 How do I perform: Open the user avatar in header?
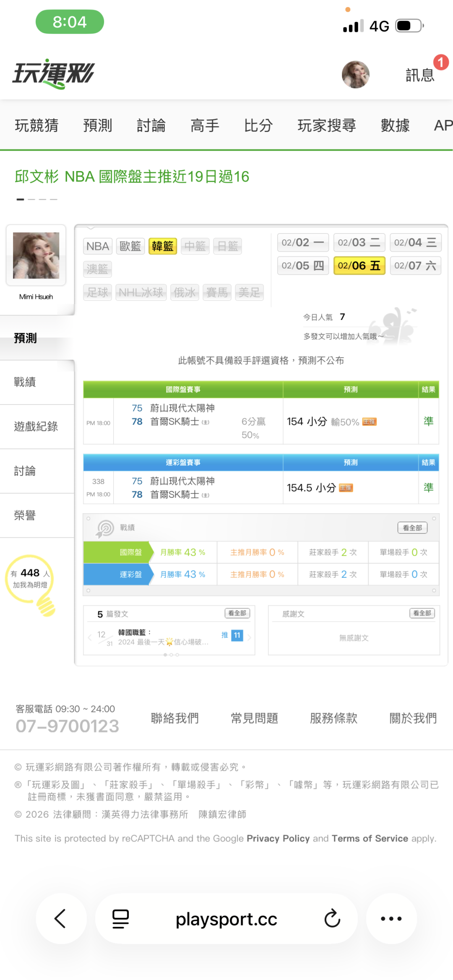355,74
